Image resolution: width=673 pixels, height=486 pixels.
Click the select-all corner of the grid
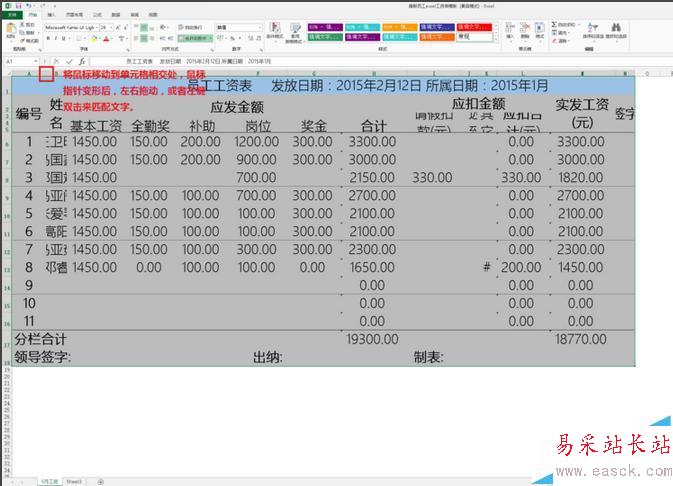pos(6,73)
